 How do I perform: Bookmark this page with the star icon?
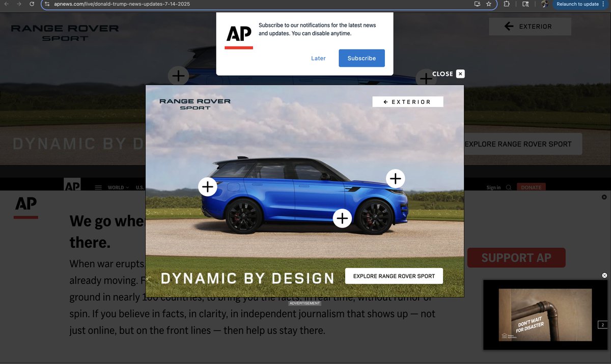489,4
